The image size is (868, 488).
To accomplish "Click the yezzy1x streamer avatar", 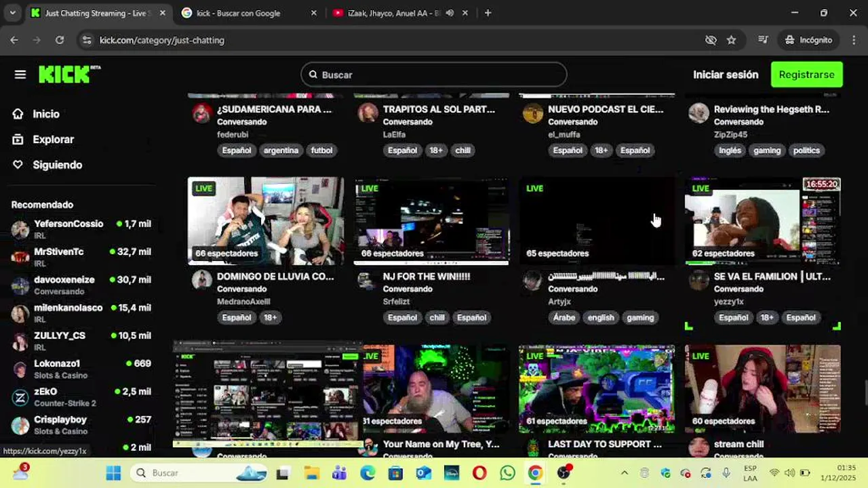I will pos(698,280).
